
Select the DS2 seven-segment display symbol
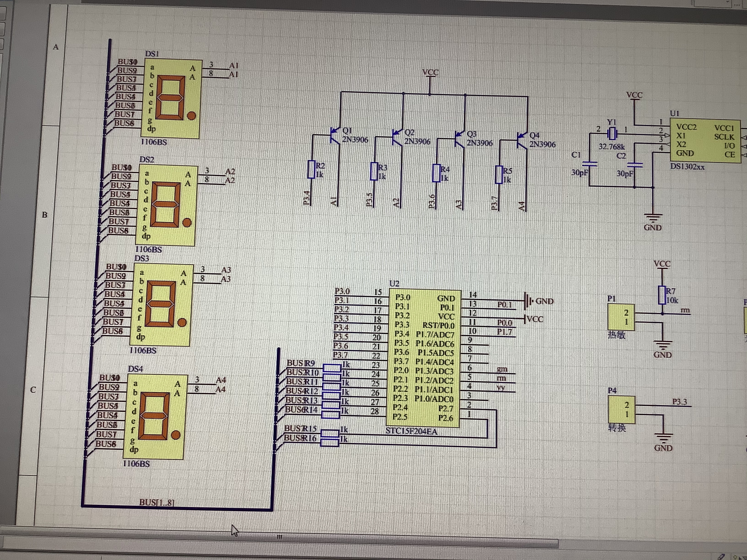[166, 205]
